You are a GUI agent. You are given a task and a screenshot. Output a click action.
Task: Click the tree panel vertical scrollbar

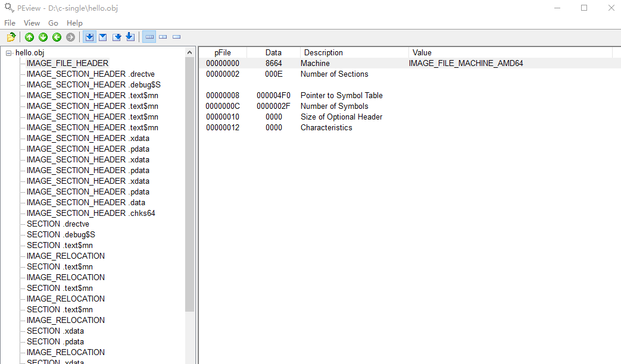pyautogui.click(x=190, y=178)
